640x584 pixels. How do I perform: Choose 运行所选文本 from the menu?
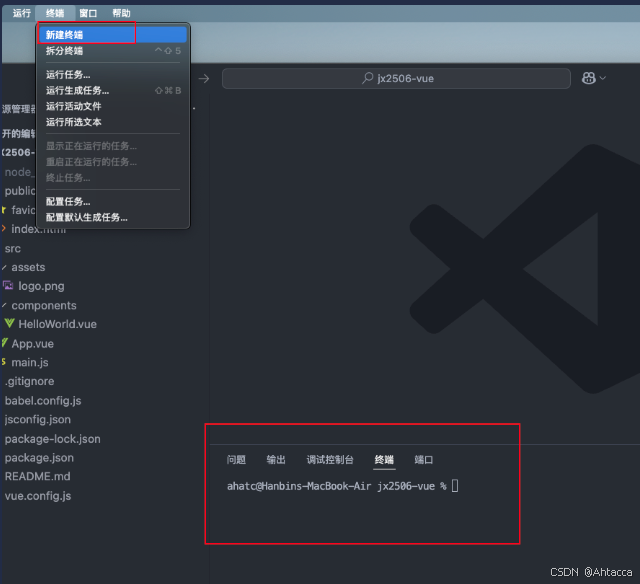coord(112,122)
